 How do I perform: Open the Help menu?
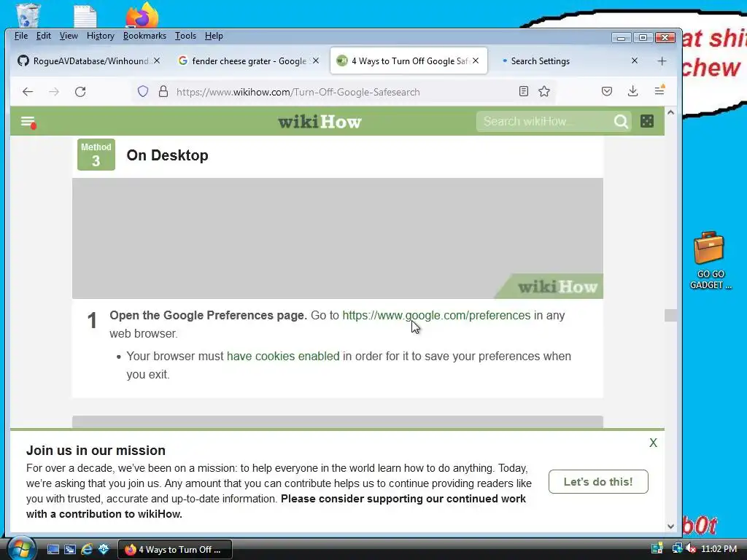point(214,36)
